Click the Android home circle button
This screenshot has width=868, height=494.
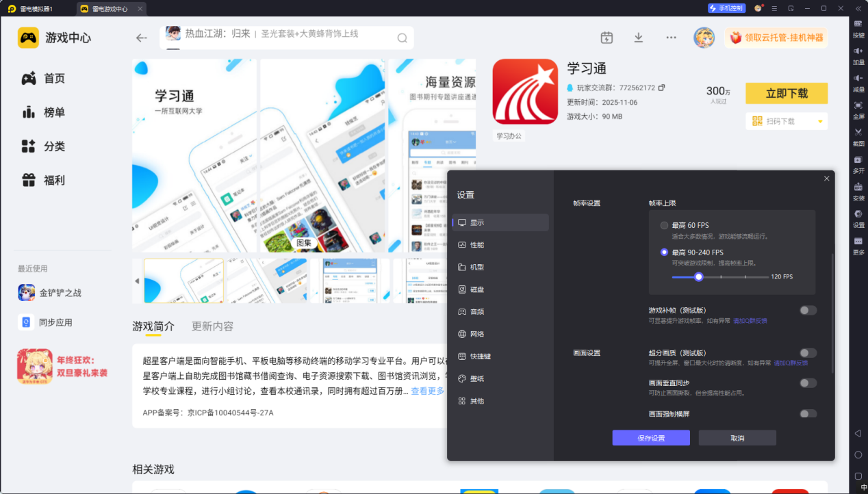[858, 454]
